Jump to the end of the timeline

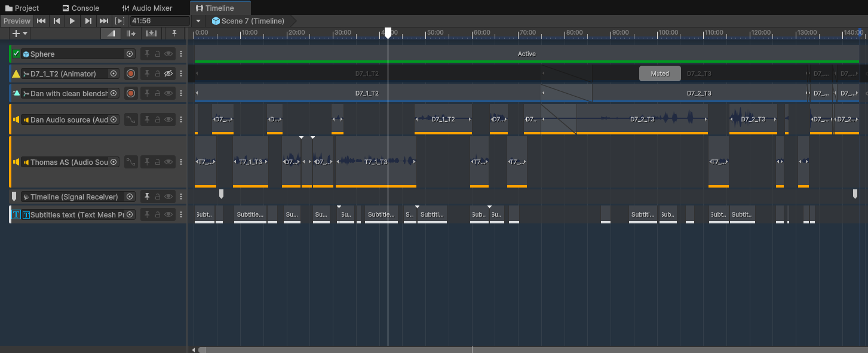[x=104, y=21]
